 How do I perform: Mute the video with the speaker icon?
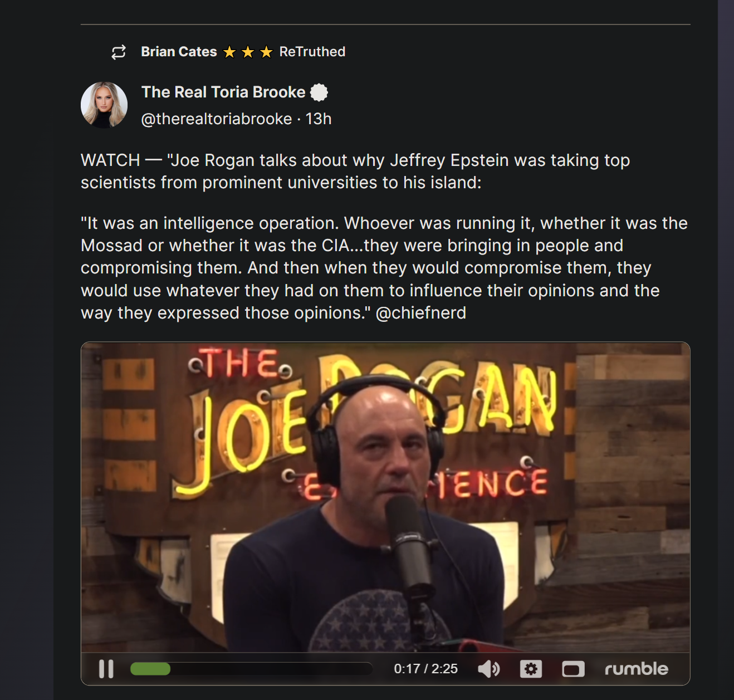489,669
